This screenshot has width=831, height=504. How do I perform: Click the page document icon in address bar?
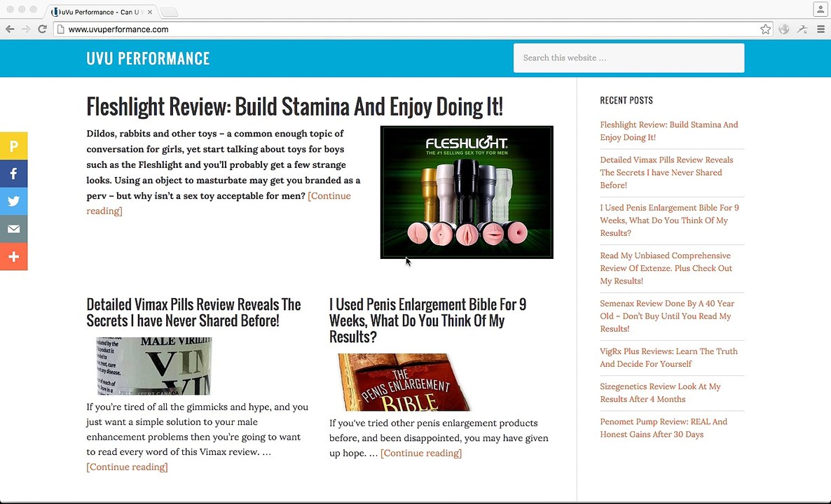60,29
